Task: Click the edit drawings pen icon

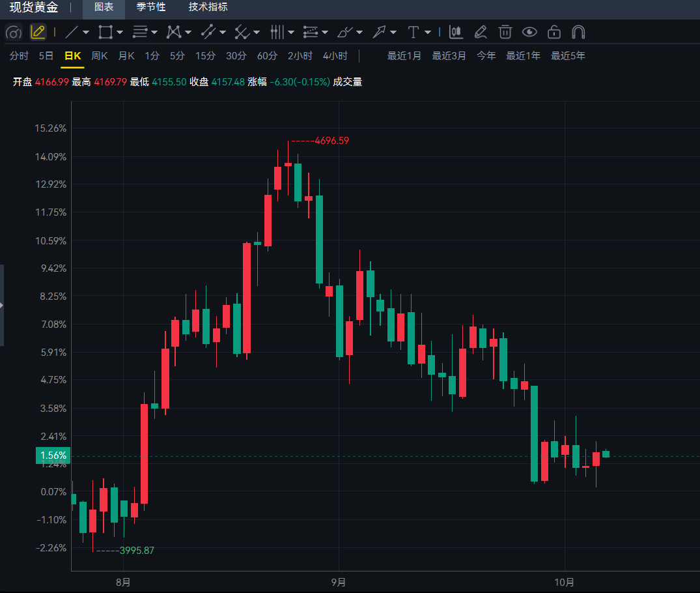Action: (481, 32)
